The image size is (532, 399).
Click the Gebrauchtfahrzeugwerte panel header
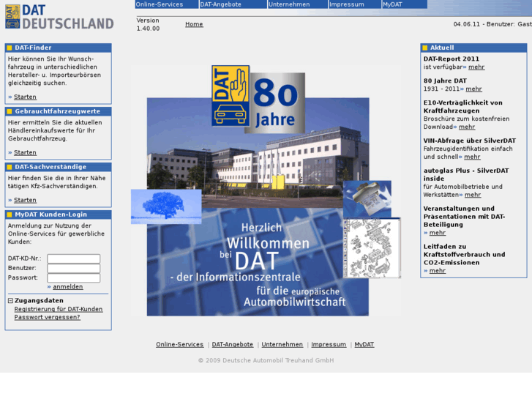pos(59,111)
